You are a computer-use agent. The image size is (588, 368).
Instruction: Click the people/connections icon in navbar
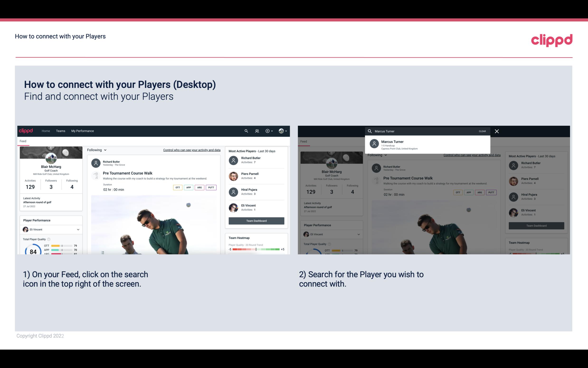[x=256, y=131]
